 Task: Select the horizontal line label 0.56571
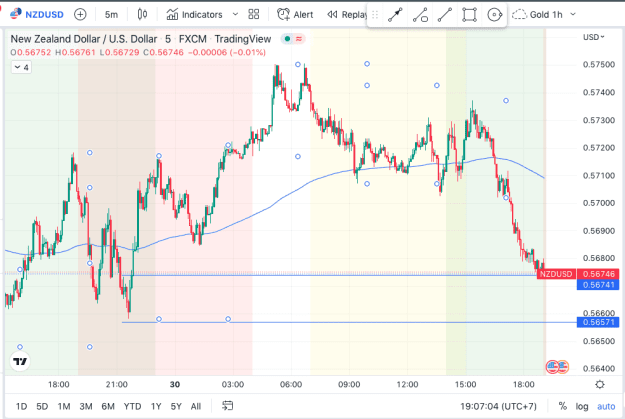point(598,322)
